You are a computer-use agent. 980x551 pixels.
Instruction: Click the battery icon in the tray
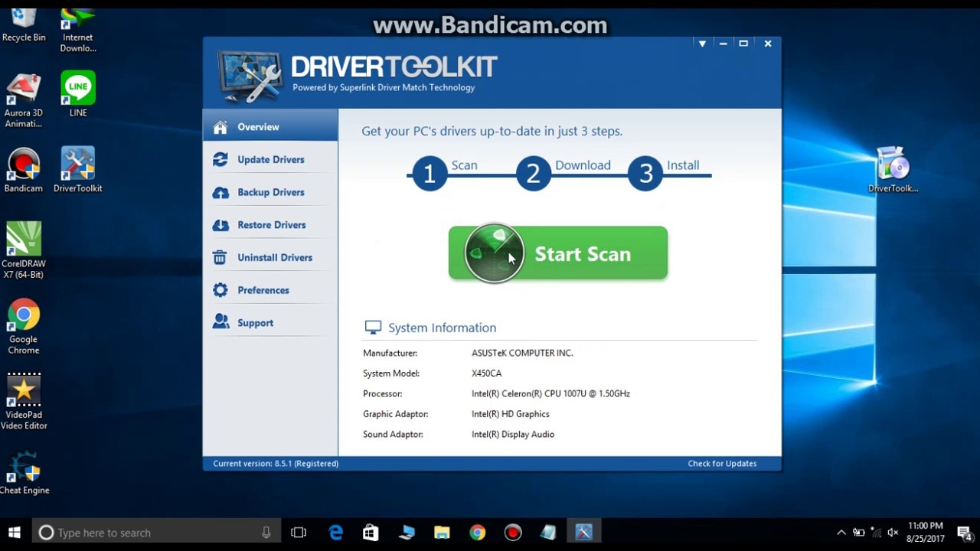859,533
